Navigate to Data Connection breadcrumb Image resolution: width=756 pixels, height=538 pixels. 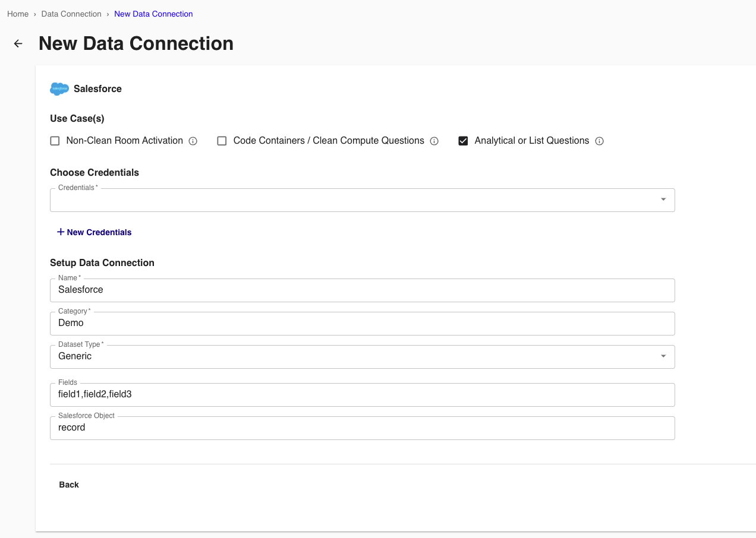(x=71, y=14)
